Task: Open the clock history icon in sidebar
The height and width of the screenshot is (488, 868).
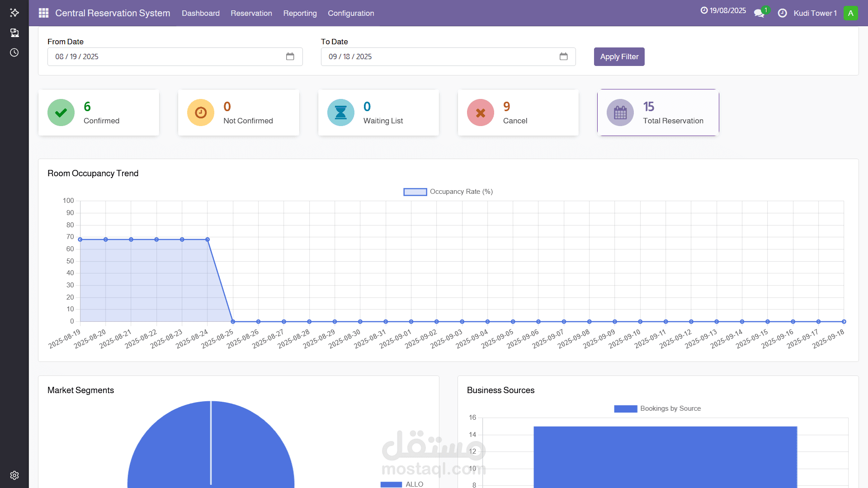Action: tap(14, 52)
